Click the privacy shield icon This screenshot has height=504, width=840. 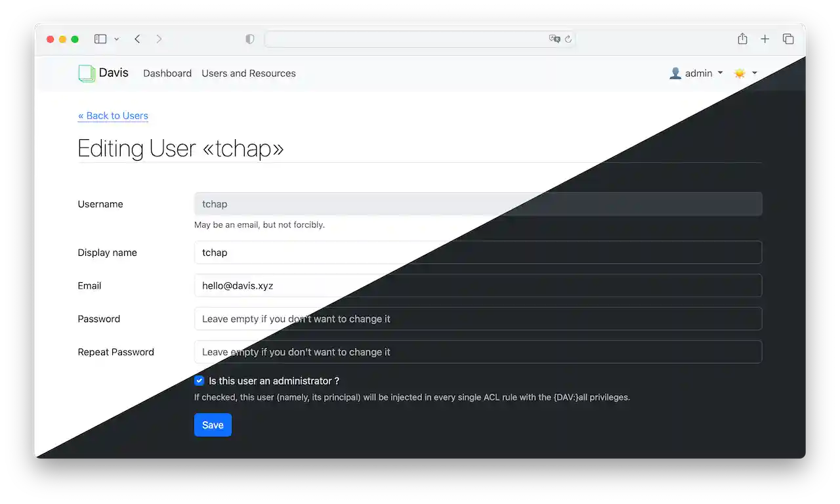249,39
